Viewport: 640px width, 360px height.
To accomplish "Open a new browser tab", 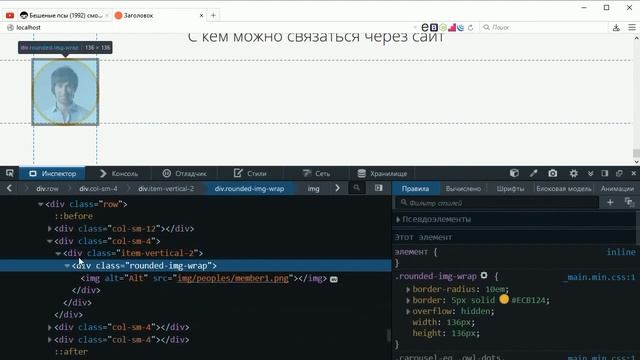I will click(213, 16).
